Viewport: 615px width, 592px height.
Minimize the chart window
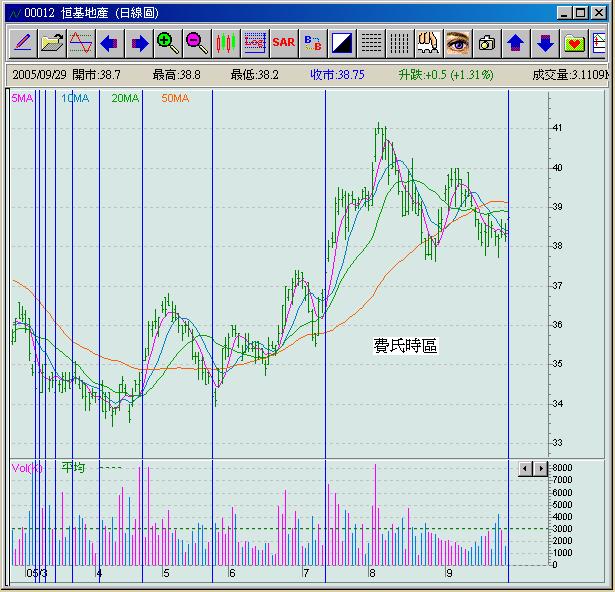[564, 13]
